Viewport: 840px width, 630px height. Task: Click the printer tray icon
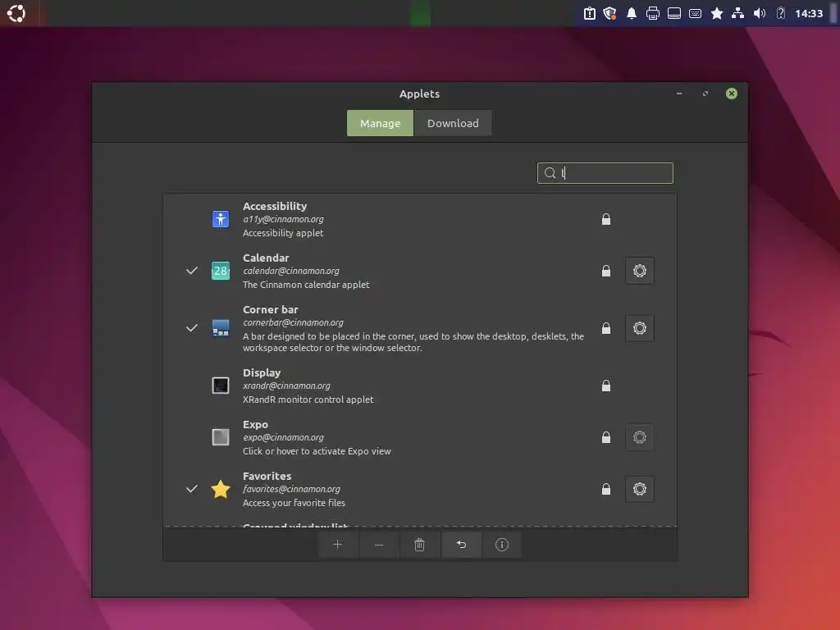[x=652, y=13]
